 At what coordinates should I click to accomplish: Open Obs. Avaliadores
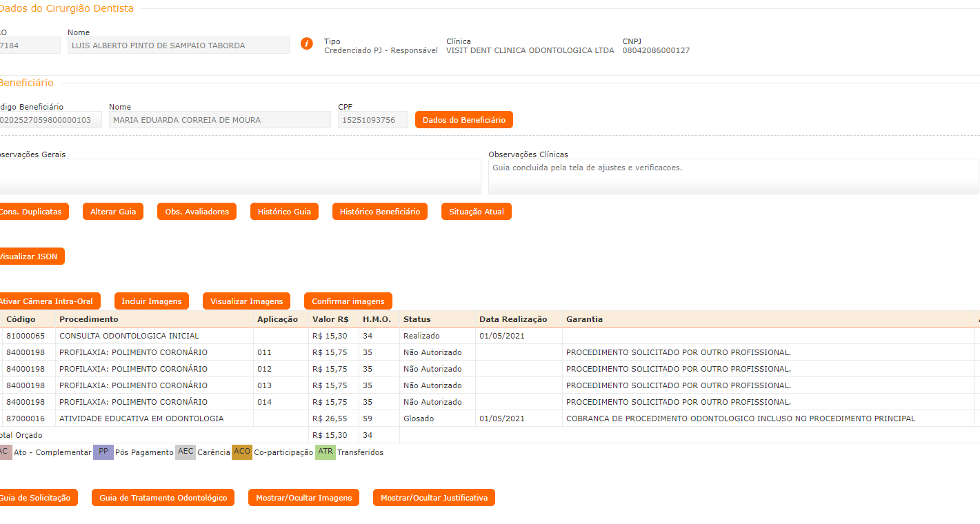tap(197, 212)
